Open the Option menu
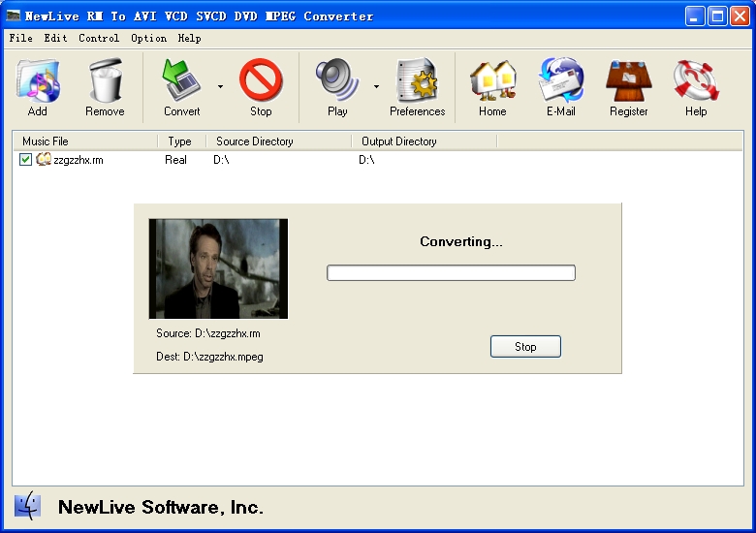756x533 pixels. pyautogui.click(x=149, y=38)
